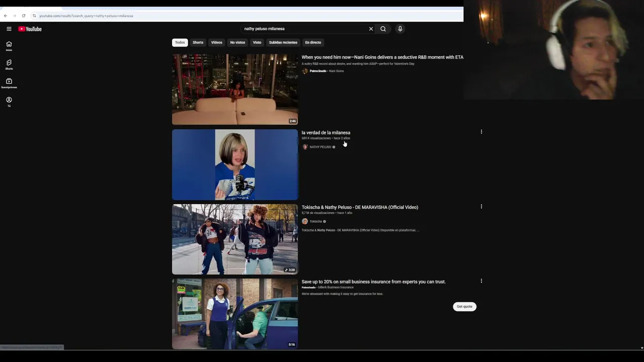Open the YouTube hamburger guide menu

point(9,29)
